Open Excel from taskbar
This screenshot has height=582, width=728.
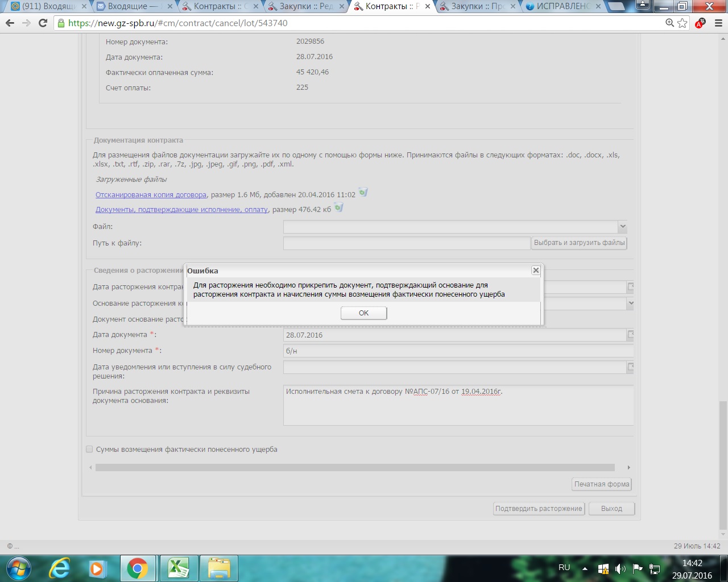[178, 568]
